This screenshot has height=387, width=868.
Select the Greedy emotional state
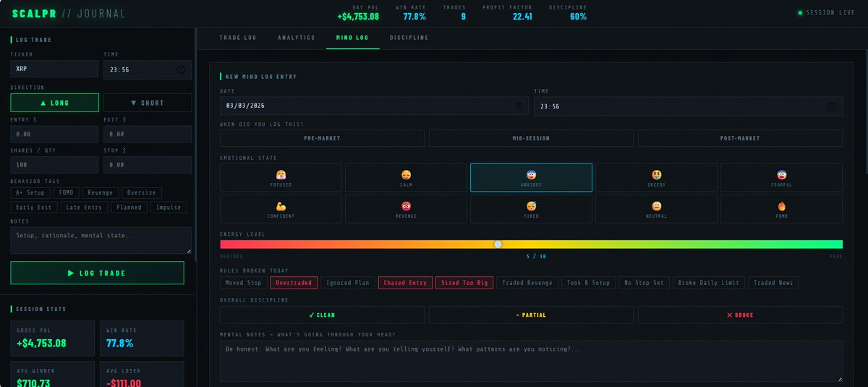656,177
